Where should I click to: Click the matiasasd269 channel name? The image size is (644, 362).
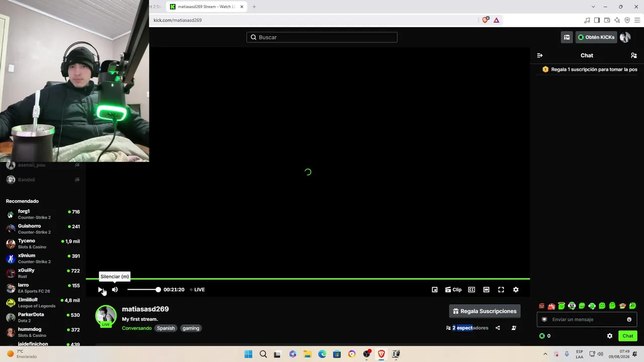click(145, 309)
